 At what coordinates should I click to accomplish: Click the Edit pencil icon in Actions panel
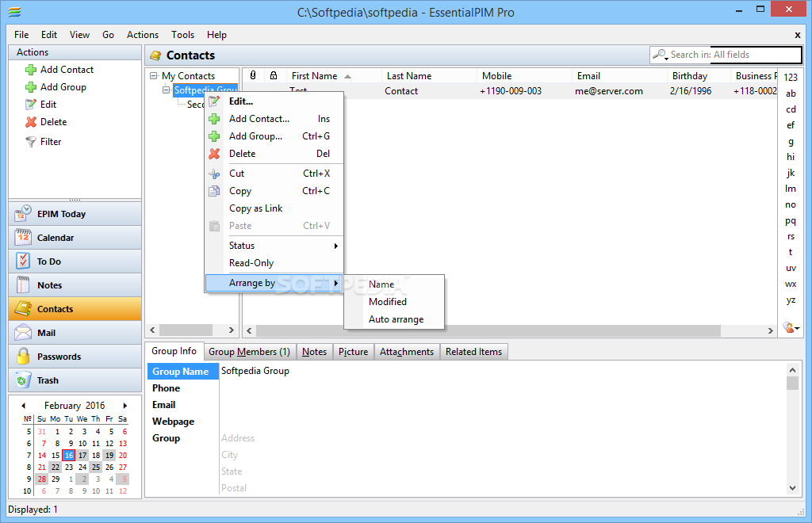pos(31,105)
